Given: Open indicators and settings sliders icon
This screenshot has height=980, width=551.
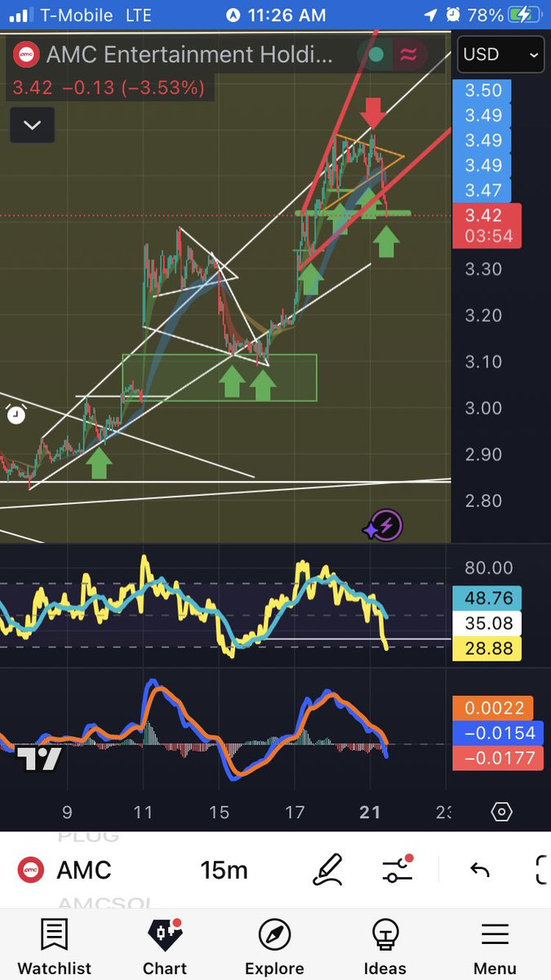Looking at the screenshot, I should (398, 869).
